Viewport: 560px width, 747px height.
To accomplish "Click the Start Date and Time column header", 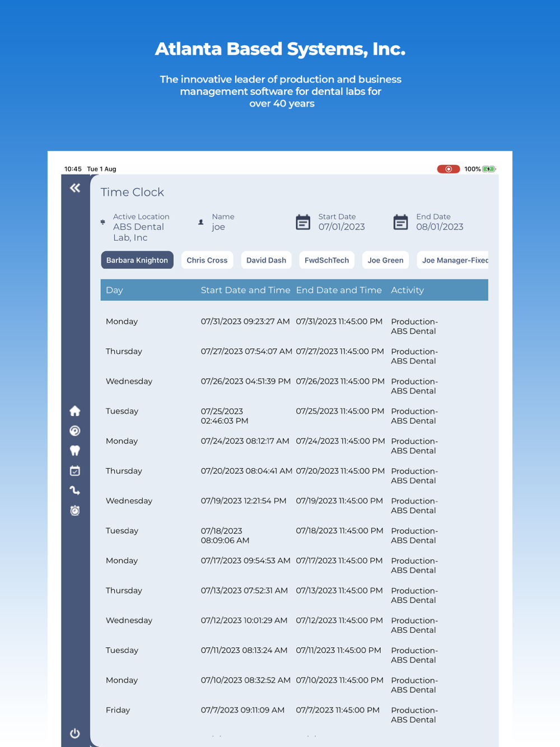I will (x=245, y=290).
